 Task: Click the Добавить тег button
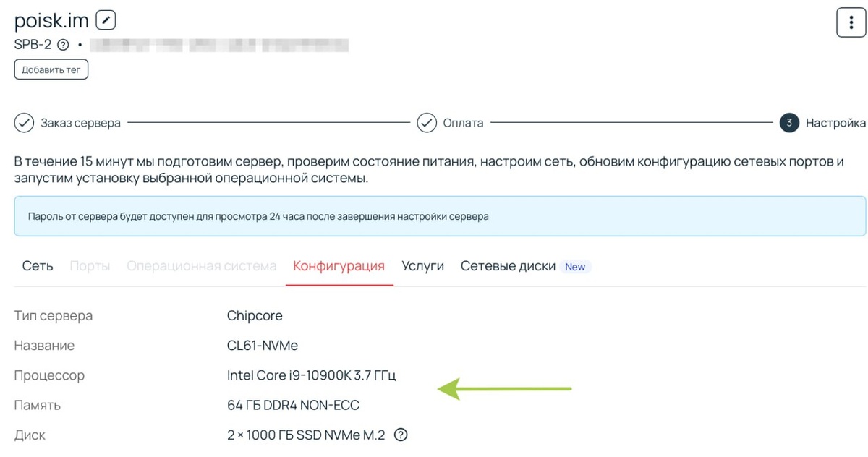coord(51,70)
